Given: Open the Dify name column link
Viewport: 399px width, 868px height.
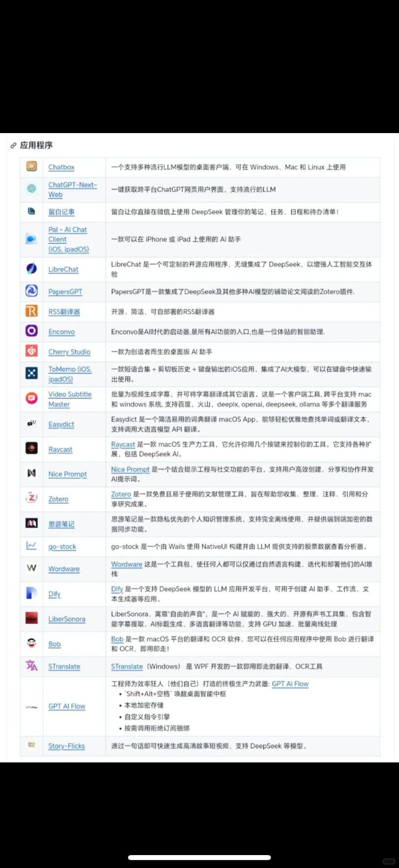Looking at the screenshot, I should (54, 594).
